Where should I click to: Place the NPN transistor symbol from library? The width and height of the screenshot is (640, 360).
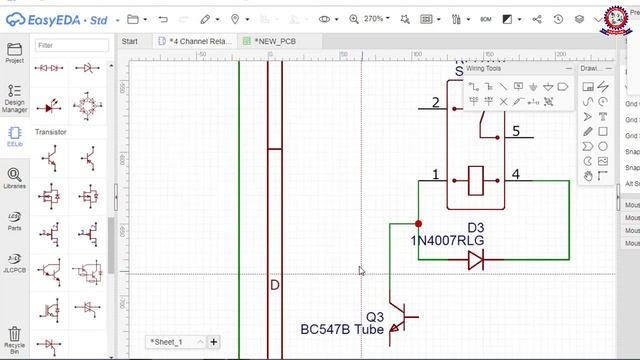click(49, 158)
